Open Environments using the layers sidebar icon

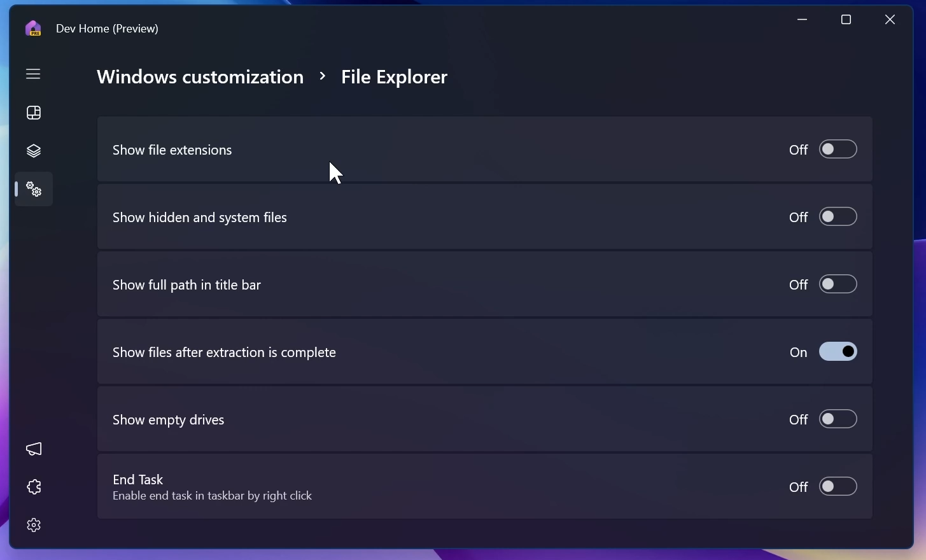click(x=32, y=151)
